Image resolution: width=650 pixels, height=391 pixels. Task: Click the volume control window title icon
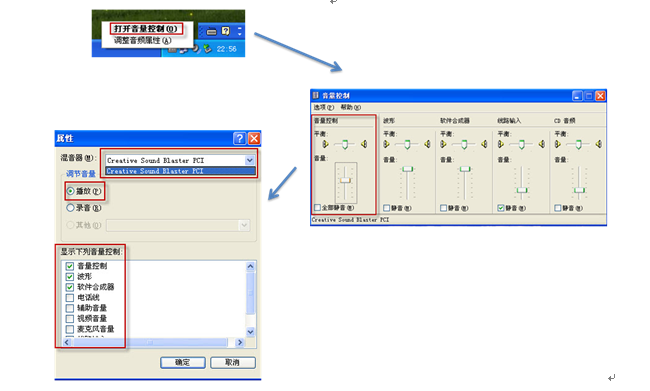point(316,95)
